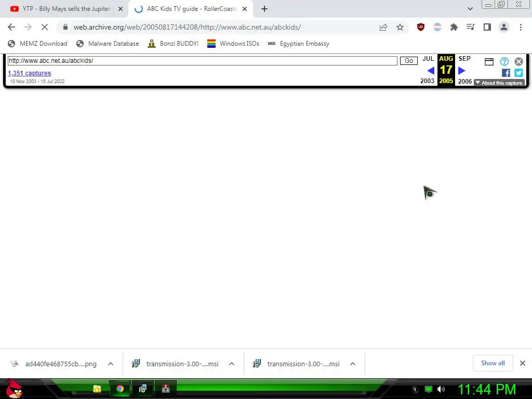Expand options for the png download
The height and width of the screenshot is (399, 532).
coord(111,364)
